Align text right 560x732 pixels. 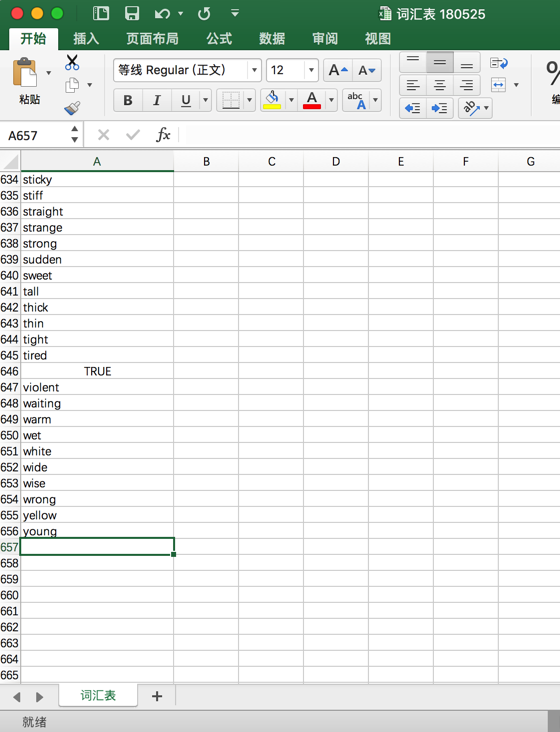467,85
